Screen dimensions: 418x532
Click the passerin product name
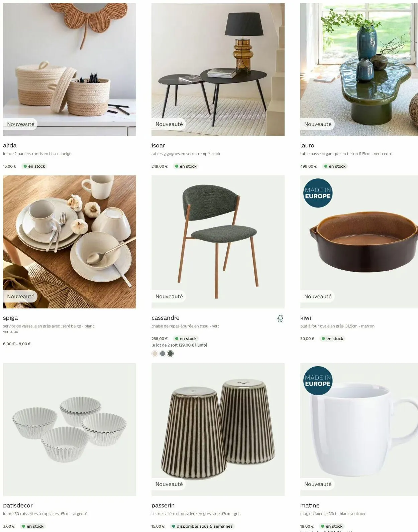click(x=163, y=505)
